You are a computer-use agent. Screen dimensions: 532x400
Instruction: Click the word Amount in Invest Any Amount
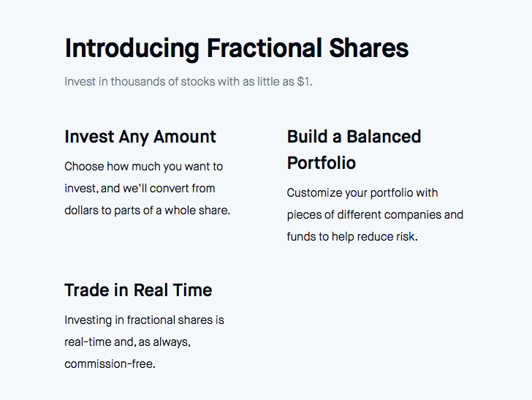coord(185,137)
